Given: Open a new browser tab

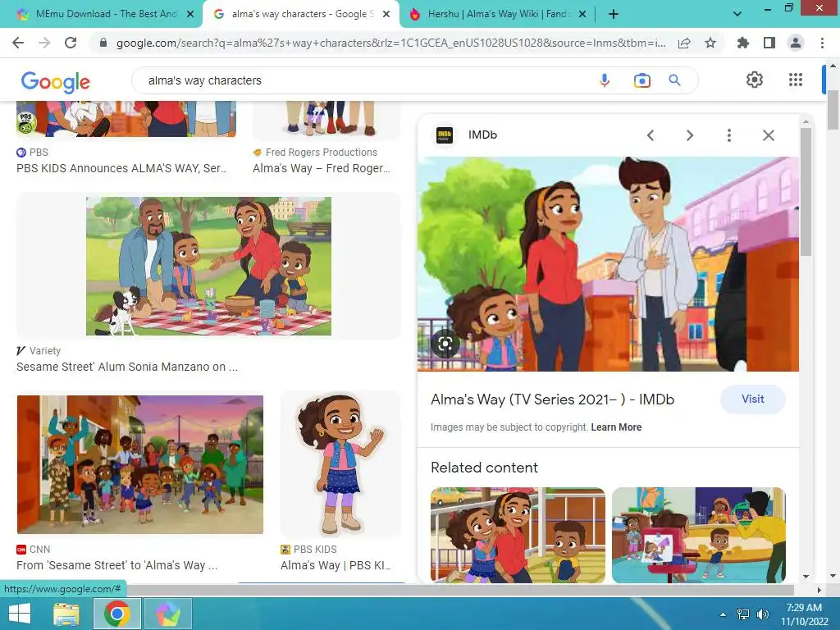Looking at the screenshot, I should pyautogui.click(x=614, y=14).
